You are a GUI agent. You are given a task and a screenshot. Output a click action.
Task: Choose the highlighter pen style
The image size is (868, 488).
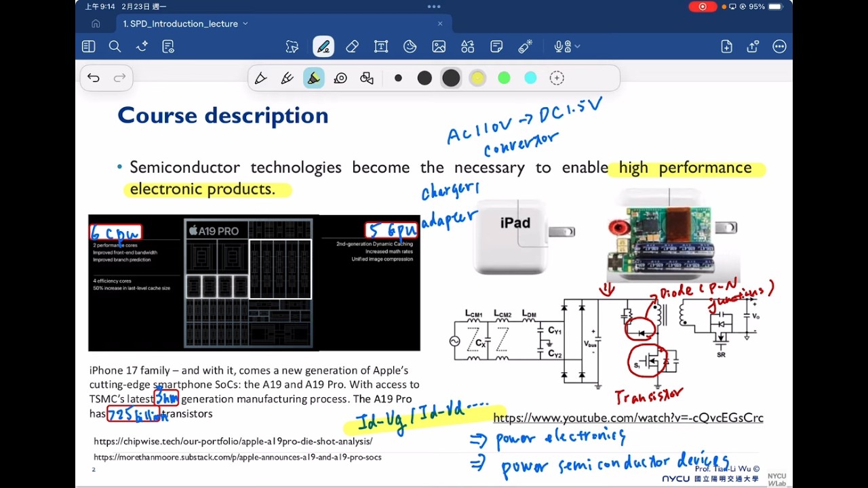click(313, 78)
